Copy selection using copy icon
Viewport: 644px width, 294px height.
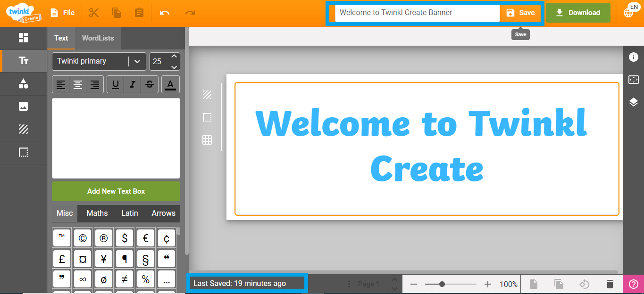[117, 13]
